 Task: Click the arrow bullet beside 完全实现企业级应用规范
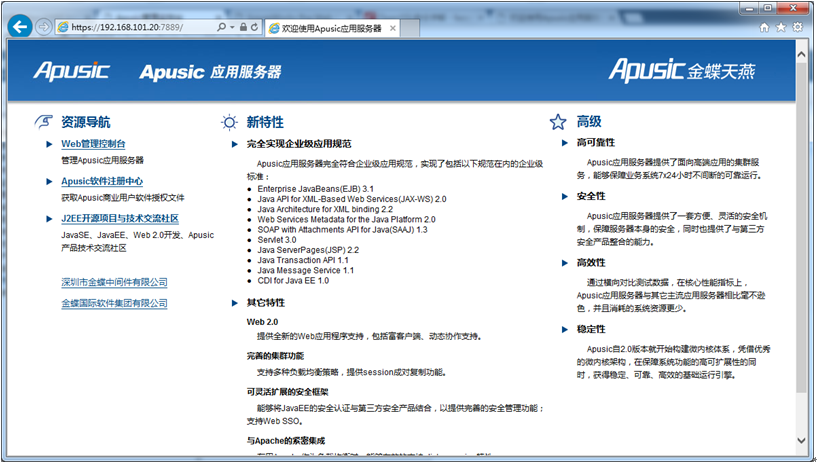pyautogui.click(x=234, y=144)
